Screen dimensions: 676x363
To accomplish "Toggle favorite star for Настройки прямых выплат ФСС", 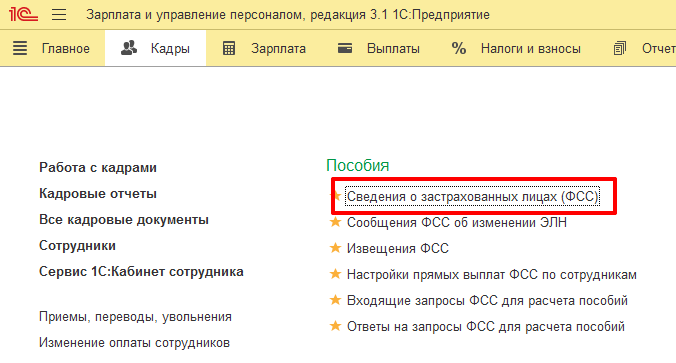I will [335, 274].
